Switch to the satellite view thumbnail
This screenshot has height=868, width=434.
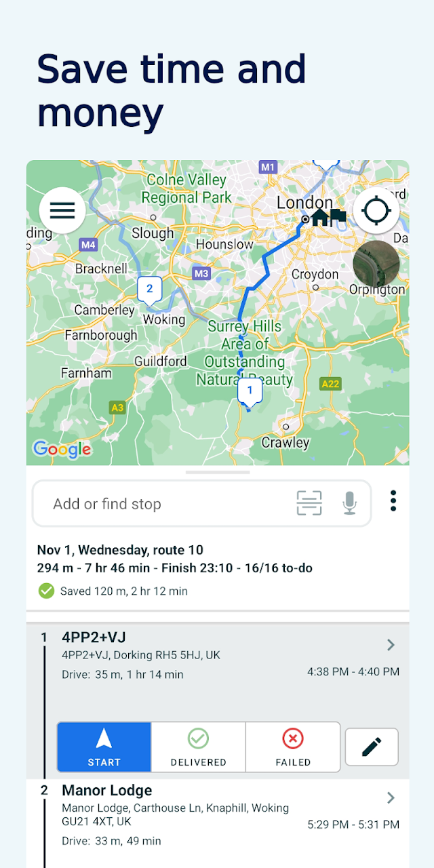(x=376, y=263)
